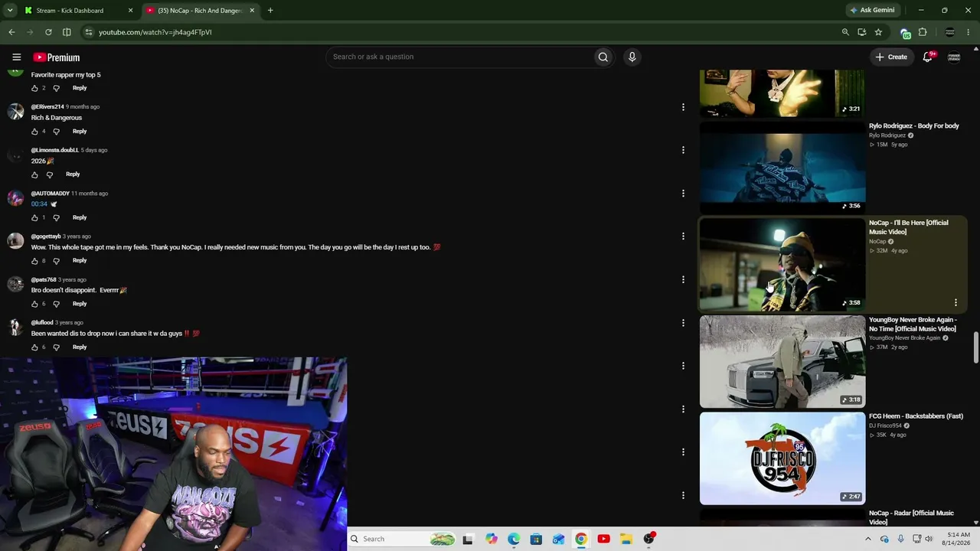Open options menu for @ERivers214's comment
The image size is (980, 551).
683,107
